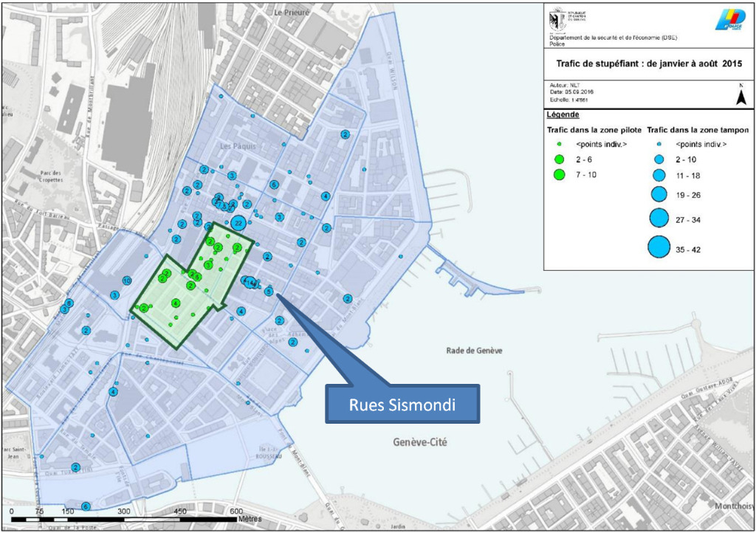Click blue marker 5 at callout tip
This screenshot has height=533, width=756.
pos(269,292)
